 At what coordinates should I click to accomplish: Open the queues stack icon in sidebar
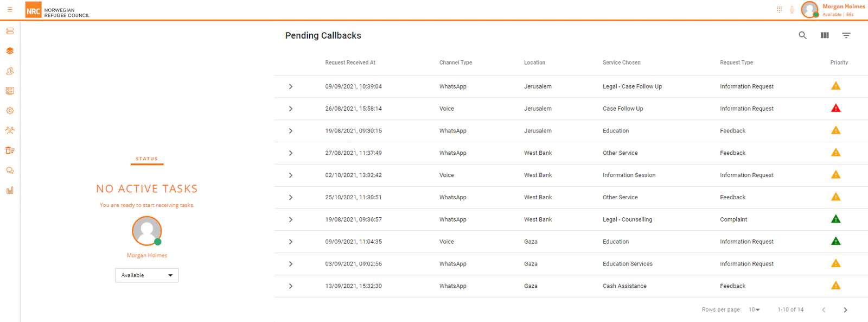[10, 31]
